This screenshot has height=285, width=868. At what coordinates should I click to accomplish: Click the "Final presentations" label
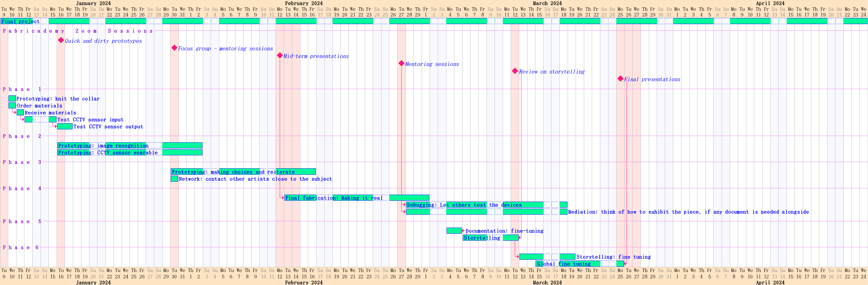652,79
